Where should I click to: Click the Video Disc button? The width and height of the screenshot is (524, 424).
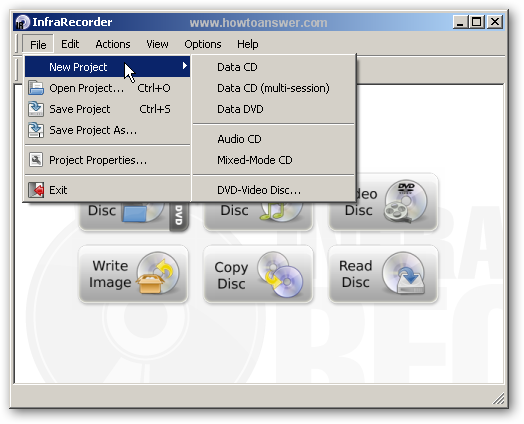398,202
